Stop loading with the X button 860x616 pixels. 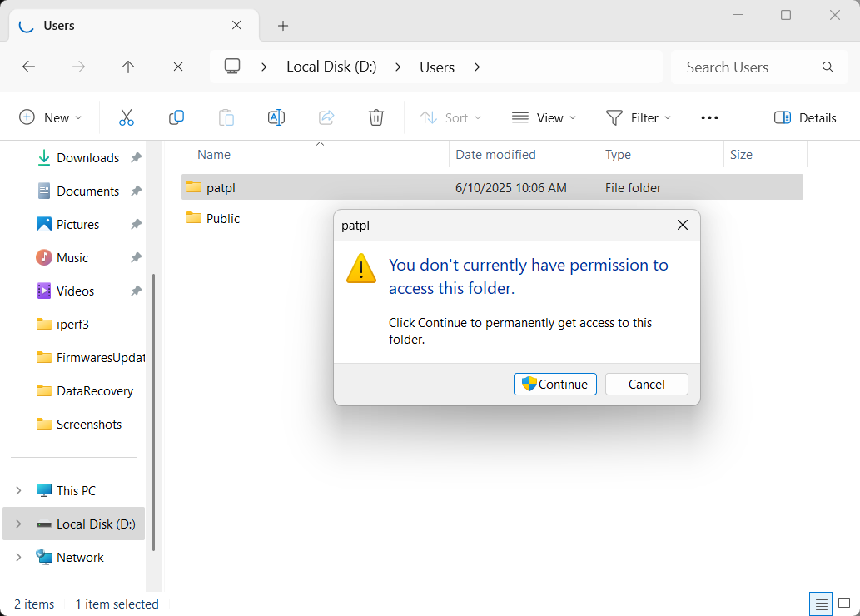click(x=178, y=67)
